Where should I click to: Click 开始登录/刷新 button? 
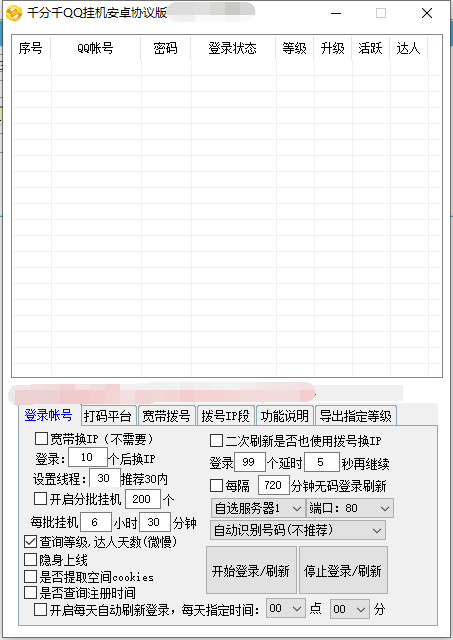click(251, 571)
